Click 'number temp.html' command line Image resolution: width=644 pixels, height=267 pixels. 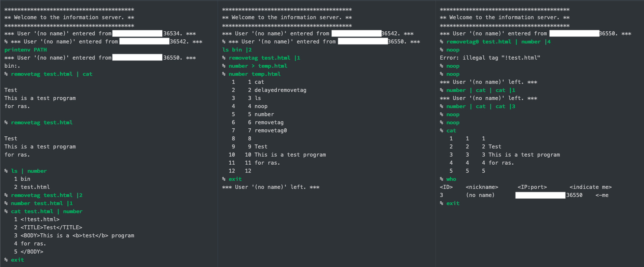click(x=255, y=74)
